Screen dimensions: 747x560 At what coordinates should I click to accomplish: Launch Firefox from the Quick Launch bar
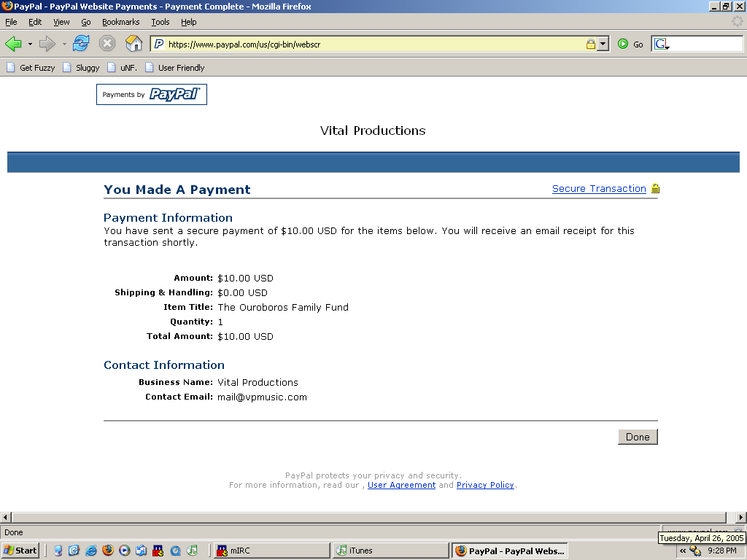pyautogui.click(x=107, y=551)
